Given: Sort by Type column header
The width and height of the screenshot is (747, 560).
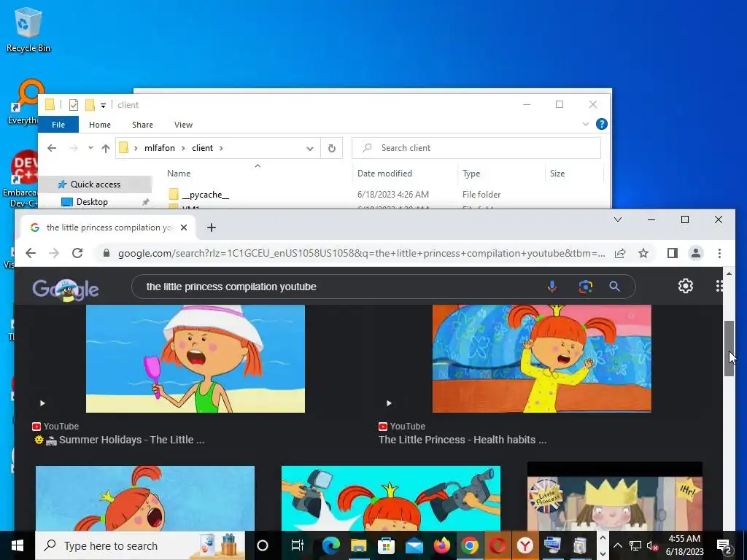Looking at the screenshot, I should click(471, 174).
